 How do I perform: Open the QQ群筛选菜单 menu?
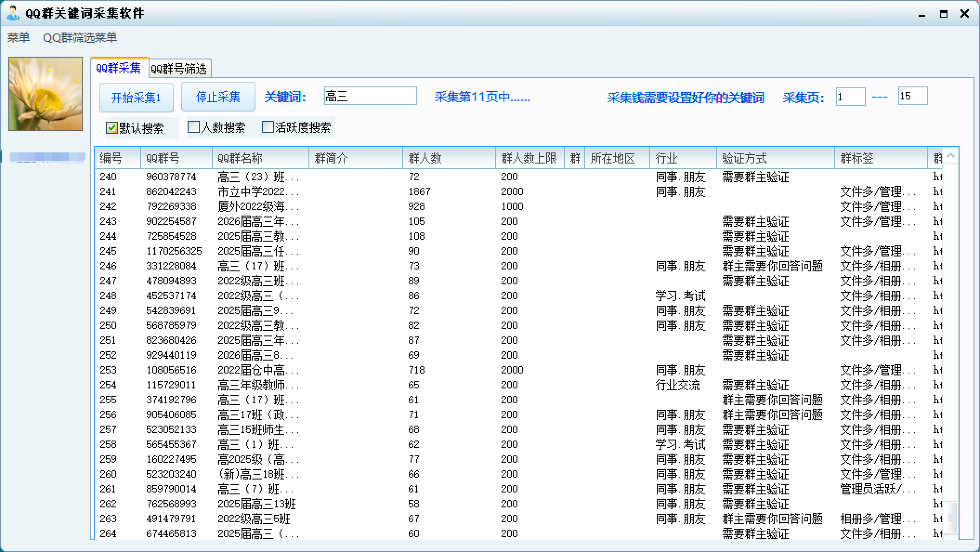pos(80,38)
